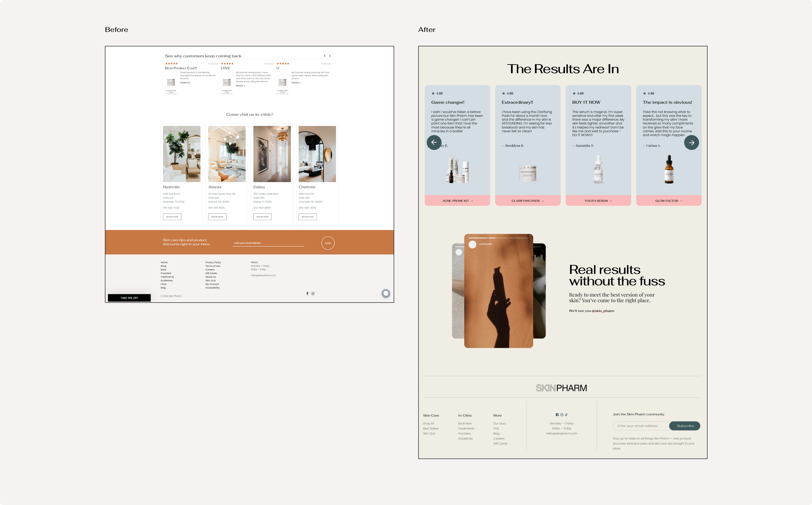812x505 pixels.
Task: Follow the @skin_pharm link
Action: pyautogui.click(x=603, y=311)
